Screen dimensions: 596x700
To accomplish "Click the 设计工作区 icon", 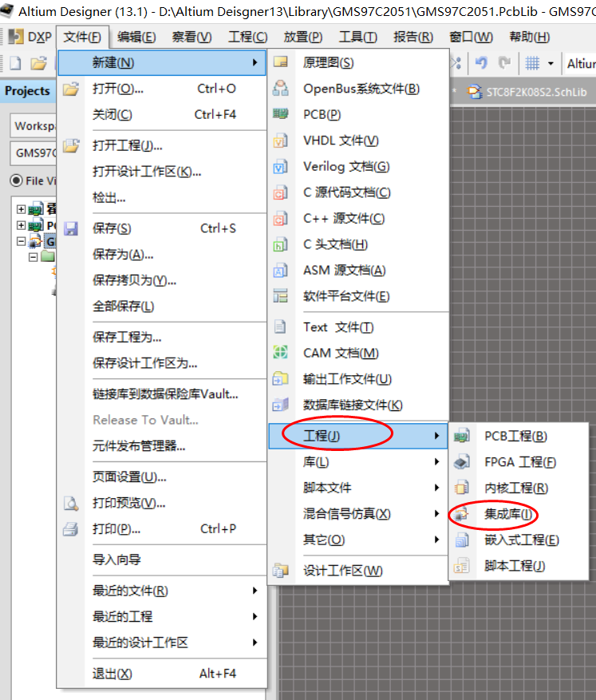I will click(x=281, y=570).
